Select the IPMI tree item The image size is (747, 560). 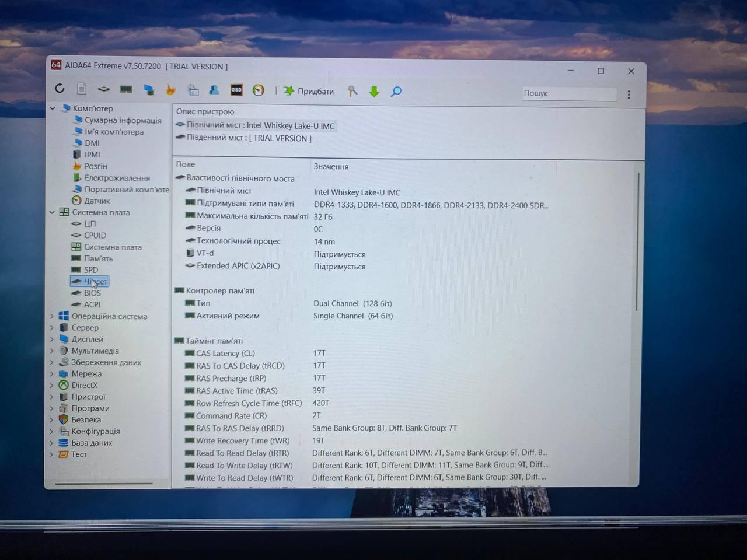[92, 155]
